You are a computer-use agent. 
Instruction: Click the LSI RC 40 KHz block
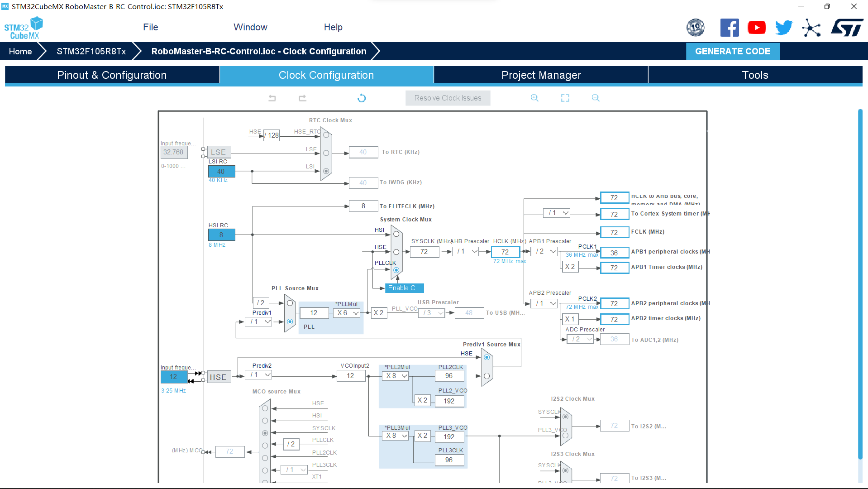(x=221, y=172)
